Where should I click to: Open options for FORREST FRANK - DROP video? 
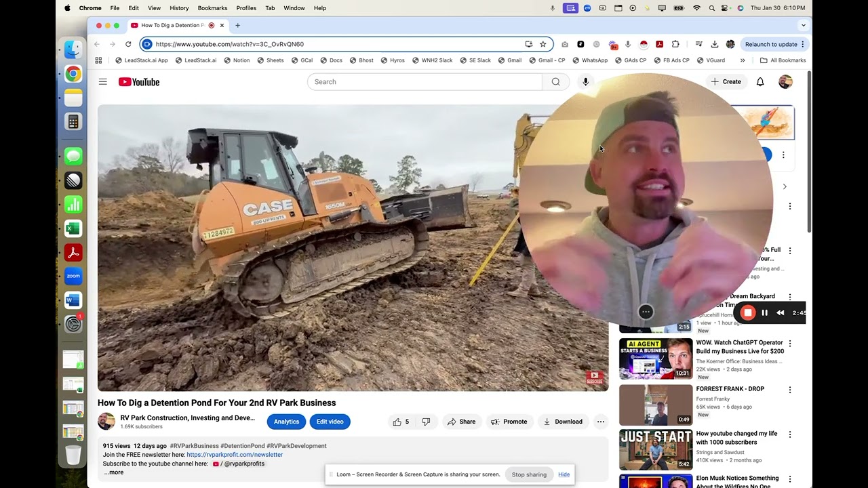tap(790, 390)
